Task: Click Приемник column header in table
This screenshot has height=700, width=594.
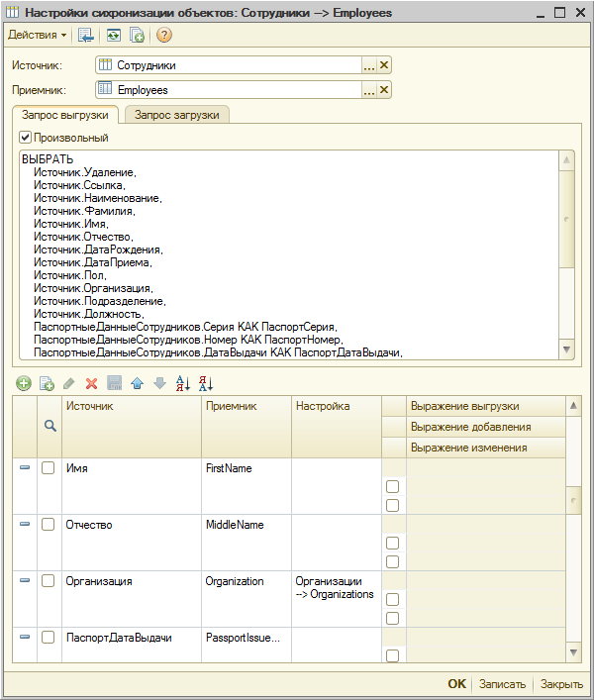Action: point(247,427)
